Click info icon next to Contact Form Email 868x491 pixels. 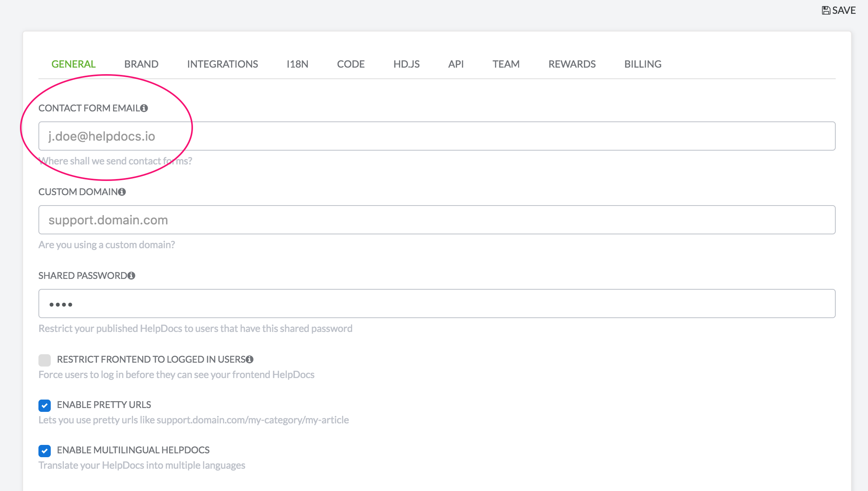144,108
